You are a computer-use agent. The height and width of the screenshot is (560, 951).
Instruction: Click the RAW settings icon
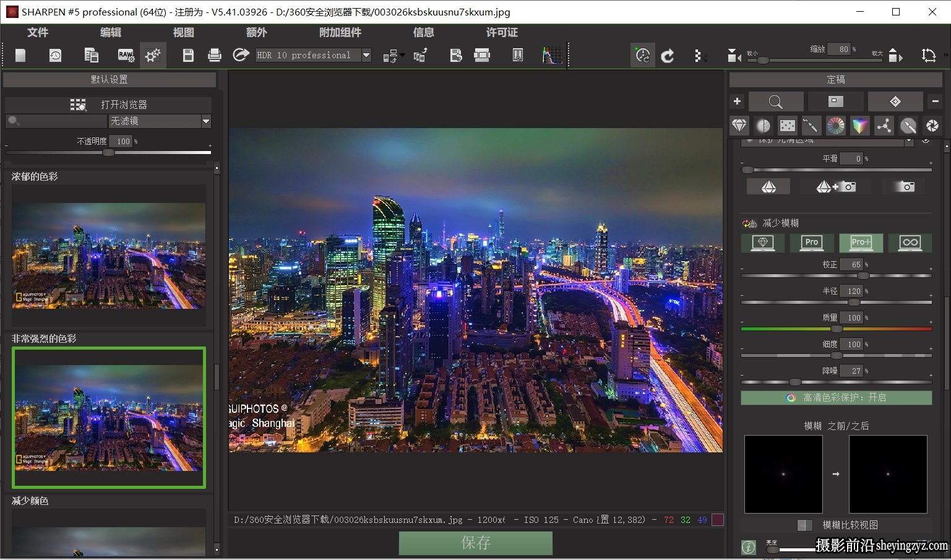pos(126,56)
